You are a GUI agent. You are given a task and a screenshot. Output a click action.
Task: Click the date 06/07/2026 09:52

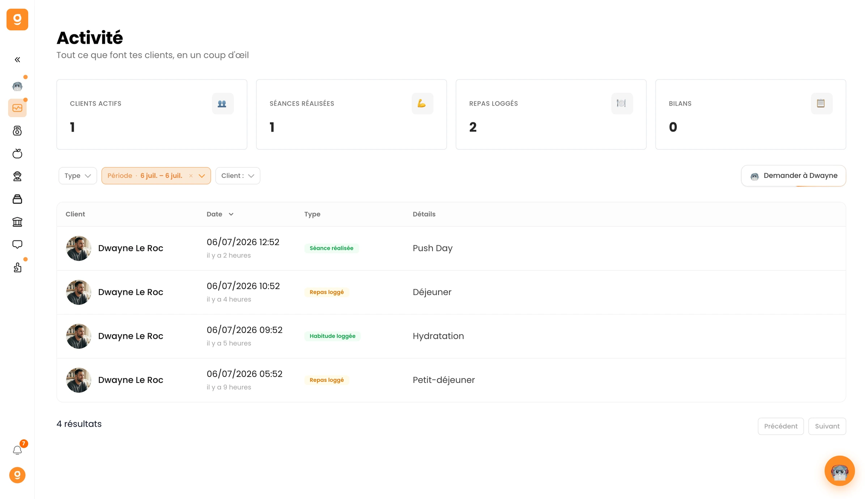(244, 330)
